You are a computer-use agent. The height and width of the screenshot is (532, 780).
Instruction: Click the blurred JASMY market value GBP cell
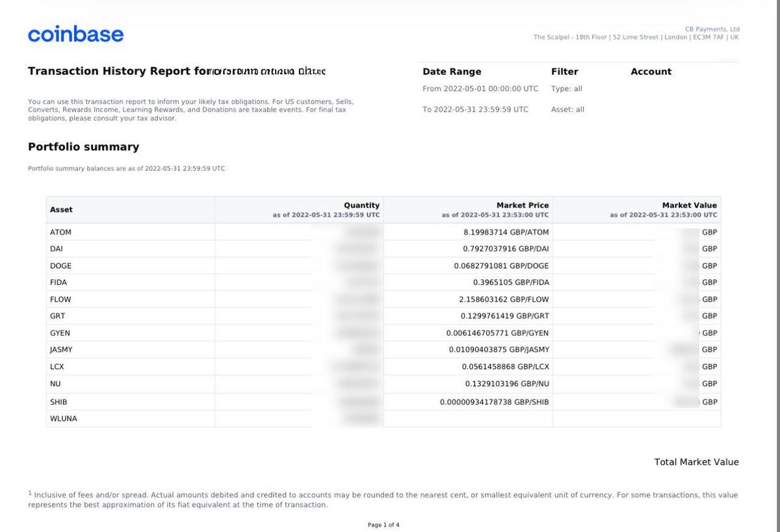click(636, 349)
